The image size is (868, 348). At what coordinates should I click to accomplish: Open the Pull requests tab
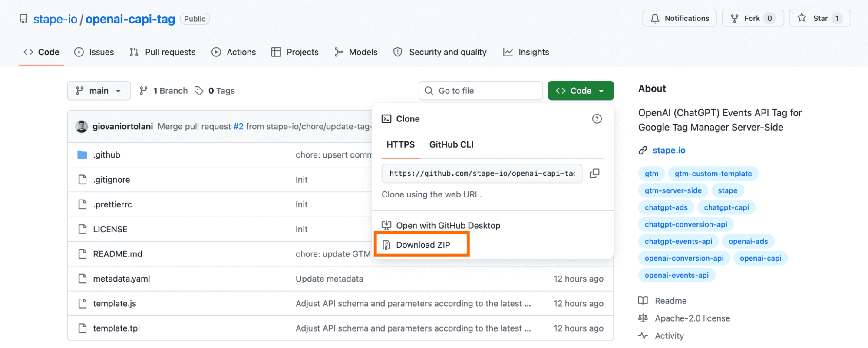click(x=163, y=52)
